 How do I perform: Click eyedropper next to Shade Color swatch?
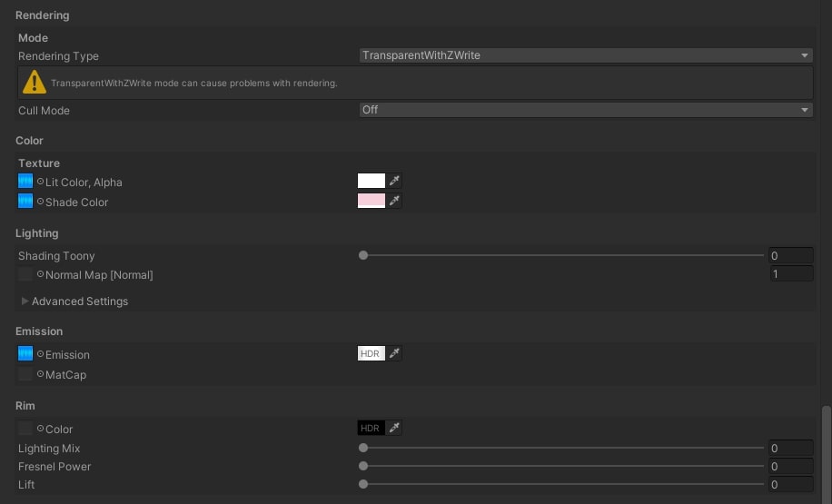pyautogui.click(x=394, y=202)
